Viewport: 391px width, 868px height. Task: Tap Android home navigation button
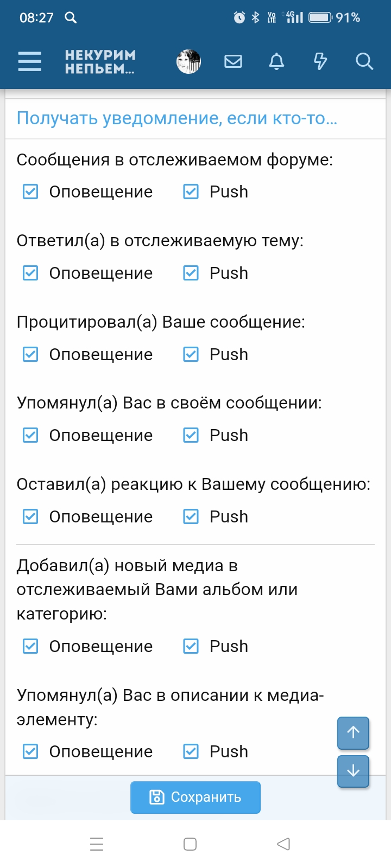190,844
